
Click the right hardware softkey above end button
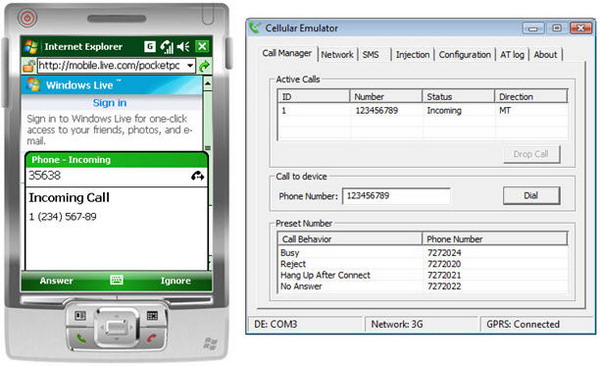tap(152, 316)
